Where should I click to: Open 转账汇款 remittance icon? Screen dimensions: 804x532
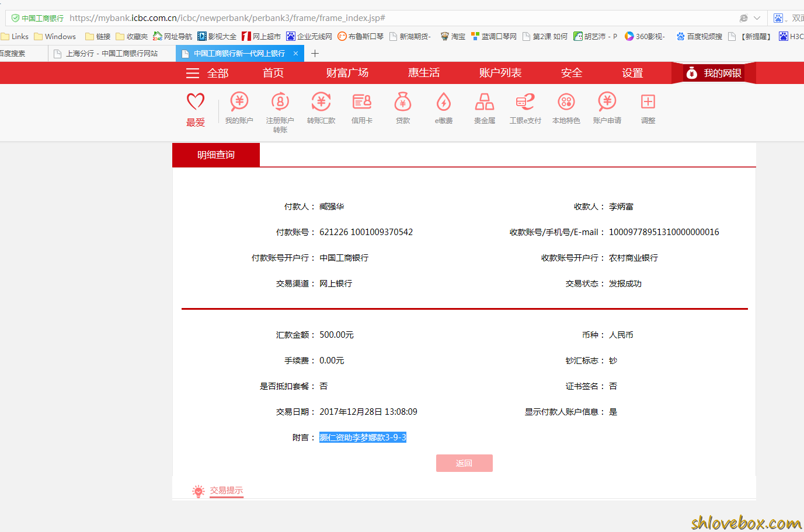click(x=321, y=101)
